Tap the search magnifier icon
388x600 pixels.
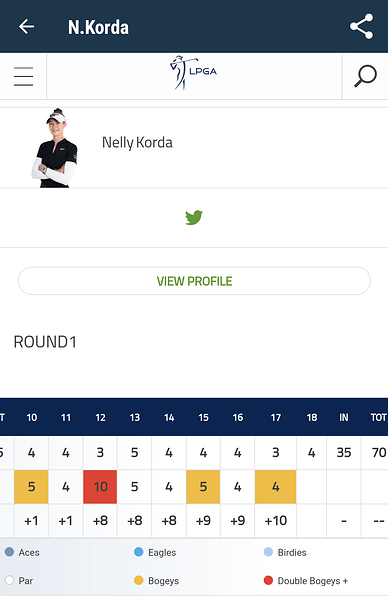pos(365,76)
